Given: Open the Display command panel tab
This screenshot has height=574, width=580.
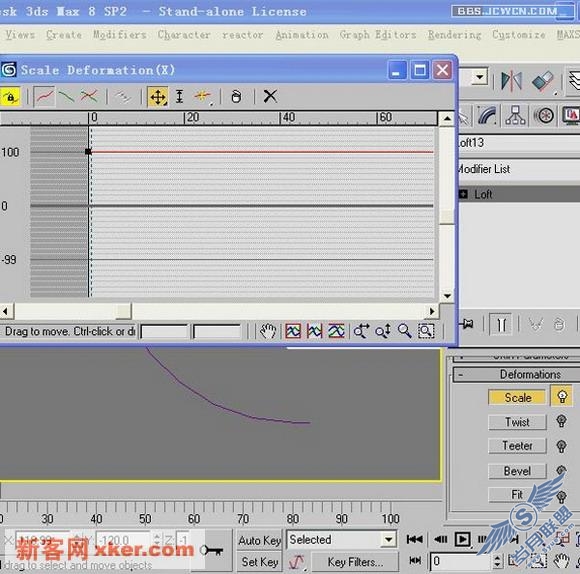Looking at the screenshot, I should [x=571, y=116].
